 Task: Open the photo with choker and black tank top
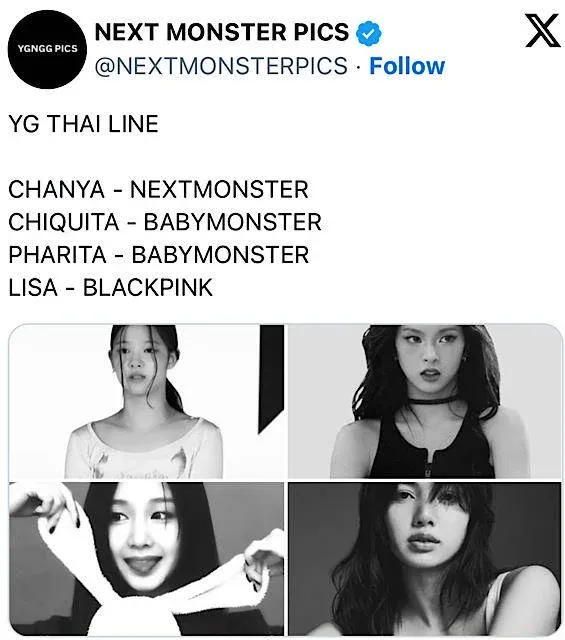click(x=425, y=402)
